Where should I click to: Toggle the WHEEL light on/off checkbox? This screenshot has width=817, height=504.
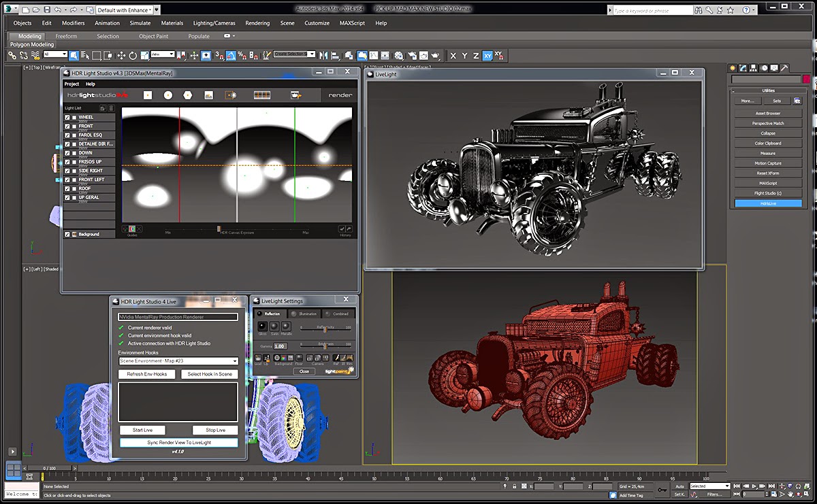(x=67, y=118)
